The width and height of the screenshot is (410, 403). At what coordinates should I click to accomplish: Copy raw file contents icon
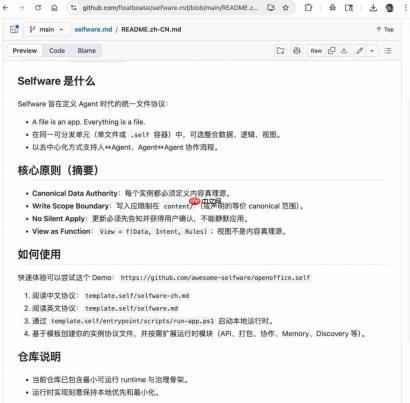[x=331, y=51]
